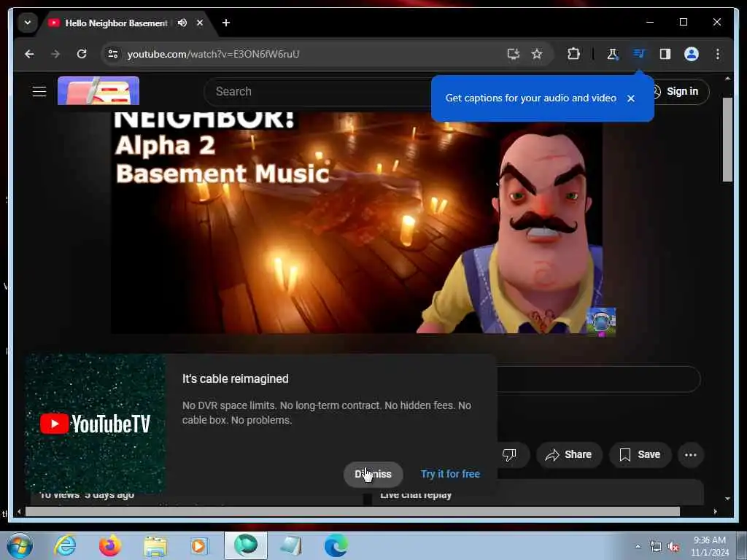Screen dimensions: 747x560
Task: Save the video to a playlist
Action: 640,455
